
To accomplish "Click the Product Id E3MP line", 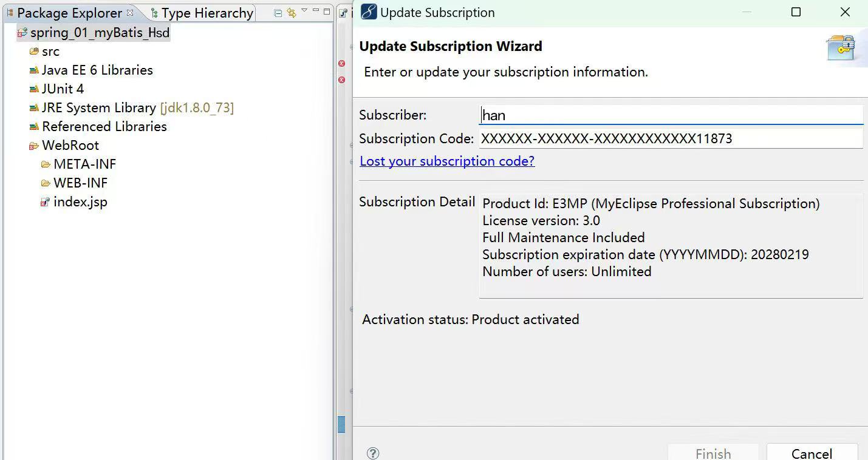I will pyautogui.click(x=651, y=204).
